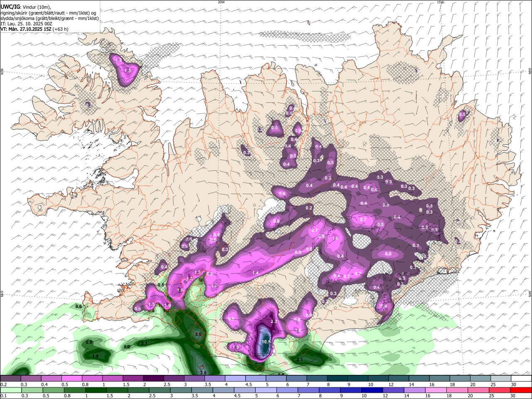532x399 pixels.
Task: Select the 3.8 rain value near southern coast
Action: (203, 373)
